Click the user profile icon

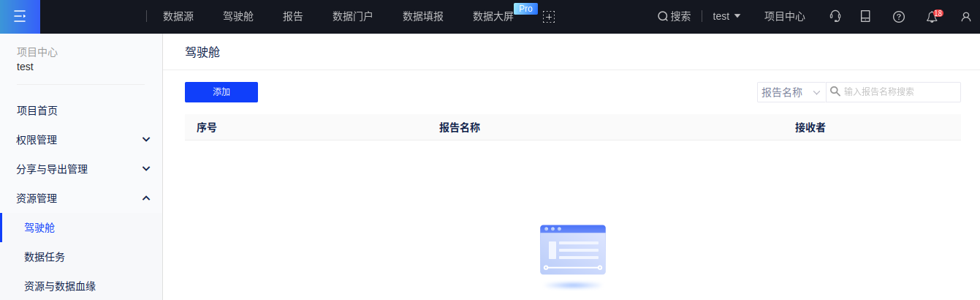click(x=965, y=17)
